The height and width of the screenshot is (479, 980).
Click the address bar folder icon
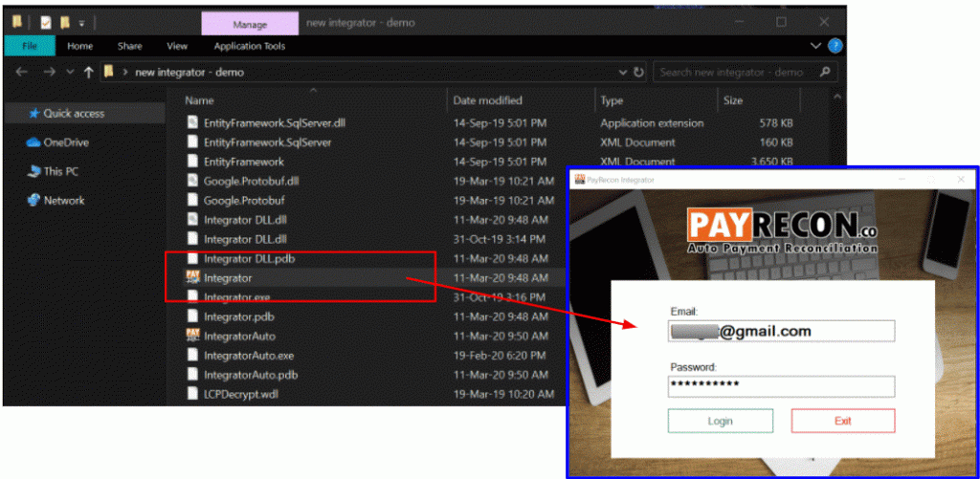[x=109, y=71]
